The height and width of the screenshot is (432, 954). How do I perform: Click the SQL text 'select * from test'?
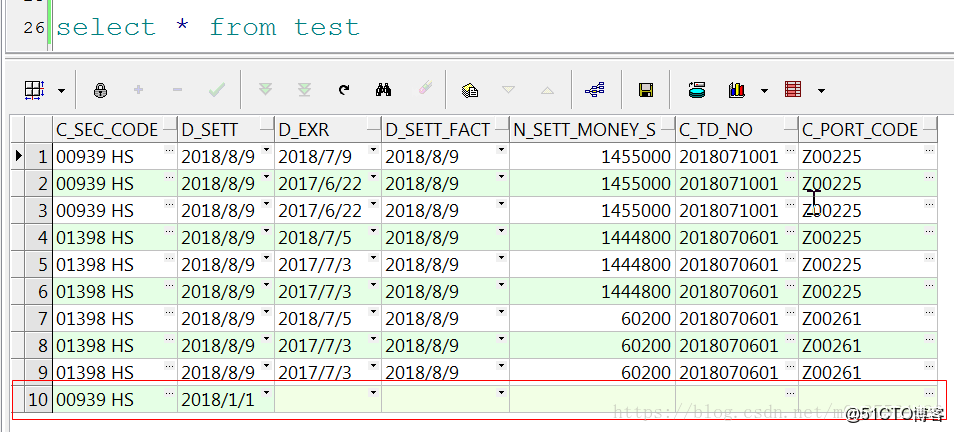[208, 27]
